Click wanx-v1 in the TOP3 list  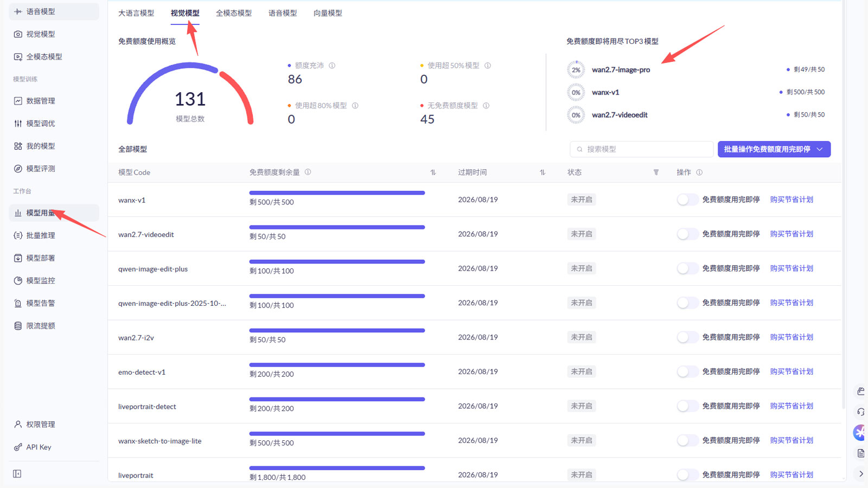coord(605,93)
